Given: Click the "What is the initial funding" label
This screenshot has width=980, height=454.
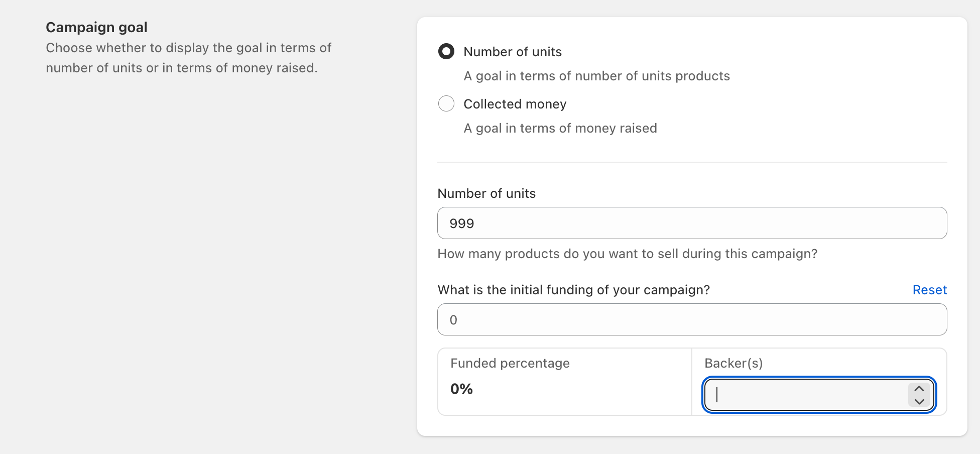Looking at the screenshot, I should click(x=573, y=290).
